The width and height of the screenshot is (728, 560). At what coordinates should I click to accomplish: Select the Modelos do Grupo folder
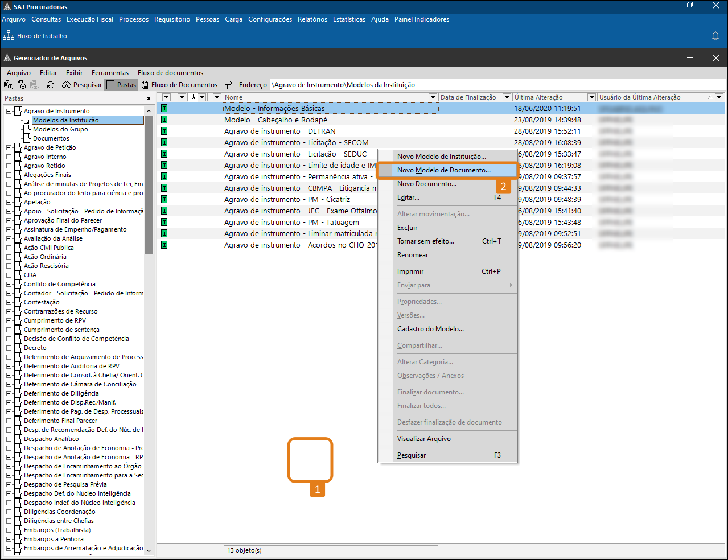point(60,129)
